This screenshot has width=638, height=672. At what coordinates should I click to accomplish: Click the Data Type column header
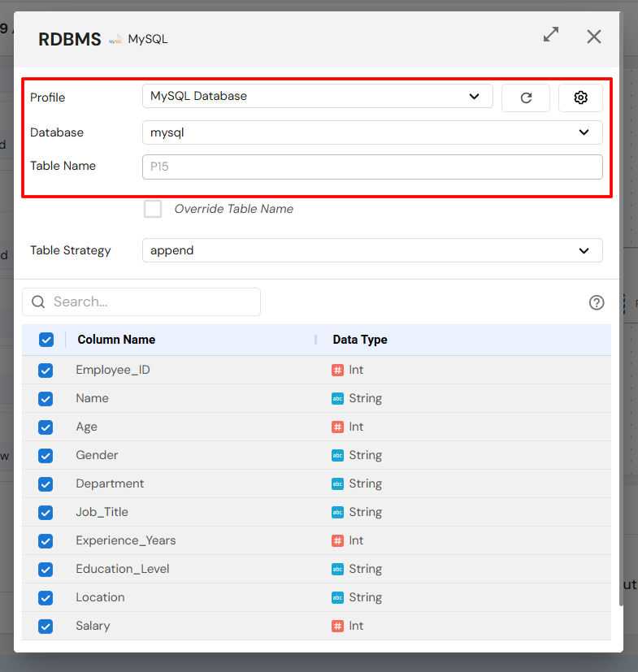pyautogui.click(x=360, y=340)
